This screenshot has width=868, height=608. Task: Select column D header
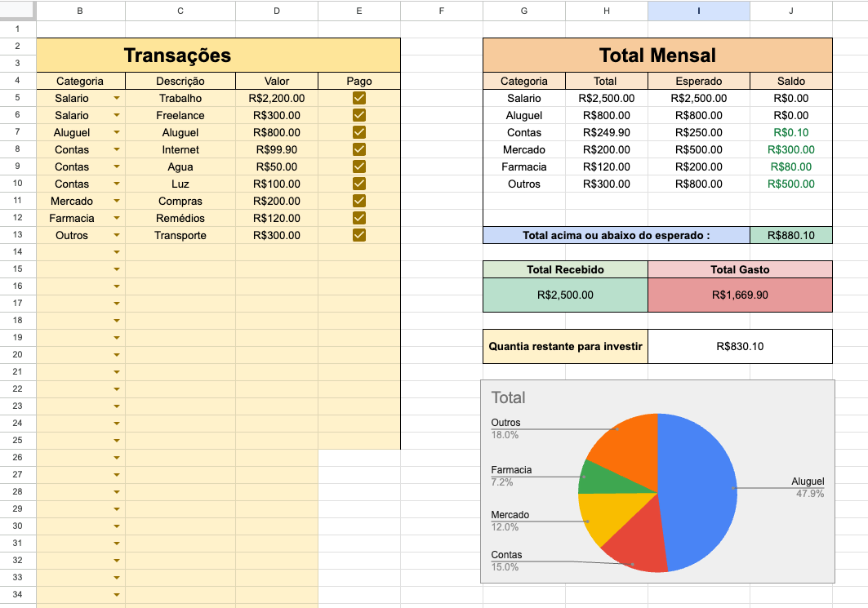(277, 11)
